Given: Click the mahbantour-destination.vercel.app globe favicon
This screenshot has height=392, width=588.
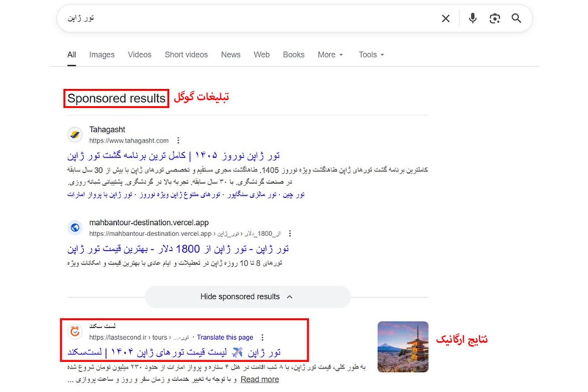Looking at the screenshot, I should tap(74, 227).
